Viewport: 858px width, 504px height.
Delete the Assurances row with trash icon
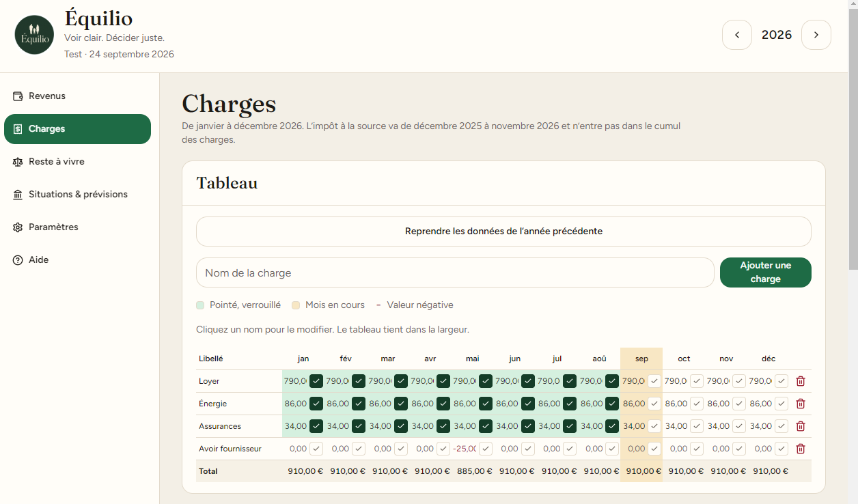tap(801, 426)
